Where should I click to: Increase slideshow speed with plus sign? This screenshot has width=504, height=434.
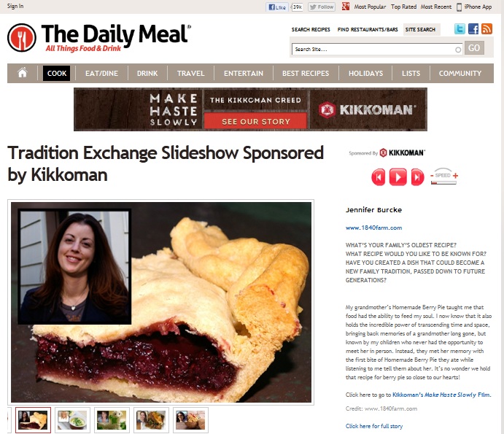455,176
